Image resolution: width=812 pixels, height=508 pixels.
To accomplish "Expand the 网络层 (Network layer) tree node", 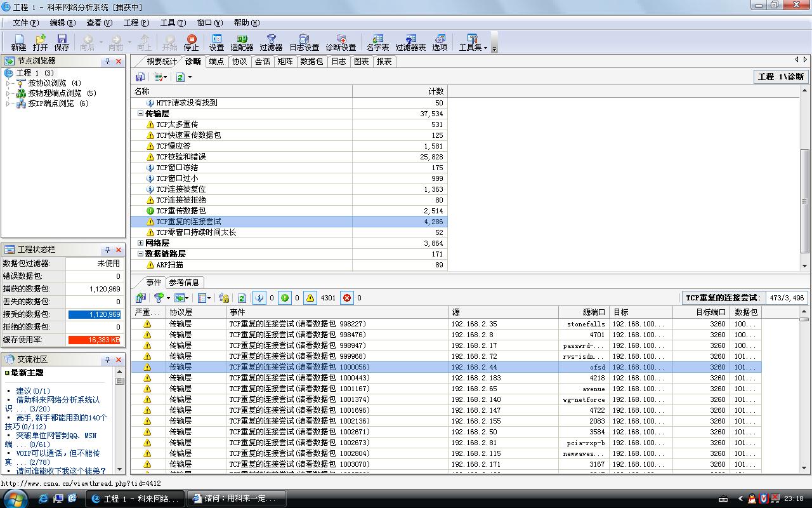I will click(140, 243).
